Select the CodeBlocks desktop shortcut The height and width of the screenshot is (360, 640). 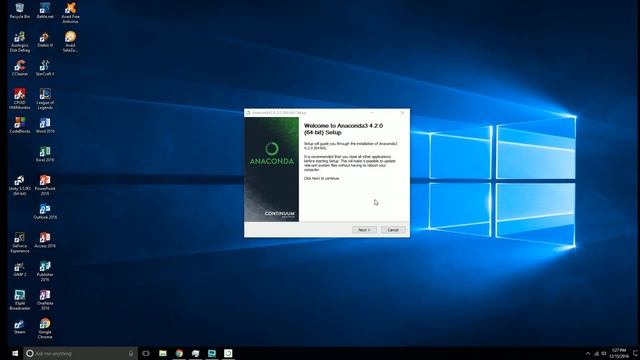tap(20, 125)
